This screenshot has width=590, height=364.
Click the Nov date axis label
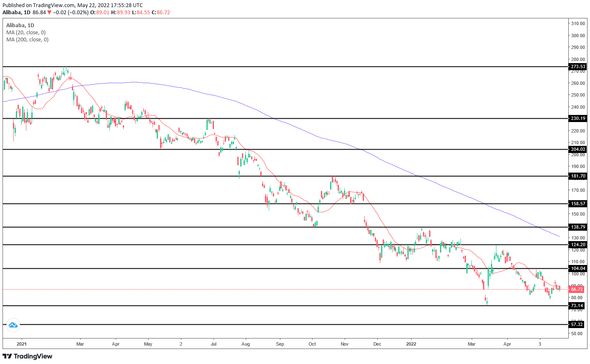(345, 344)
